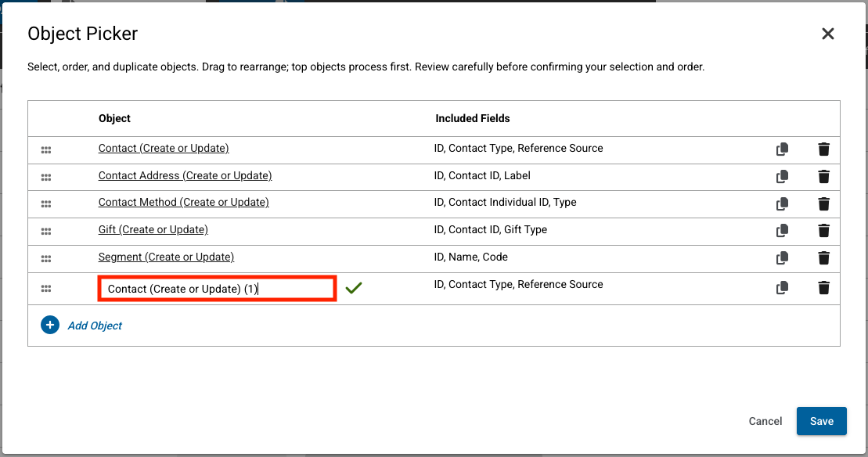Delete the Gift (Create or Update) row
Viewport: 868px width, 457px height.
823,230
